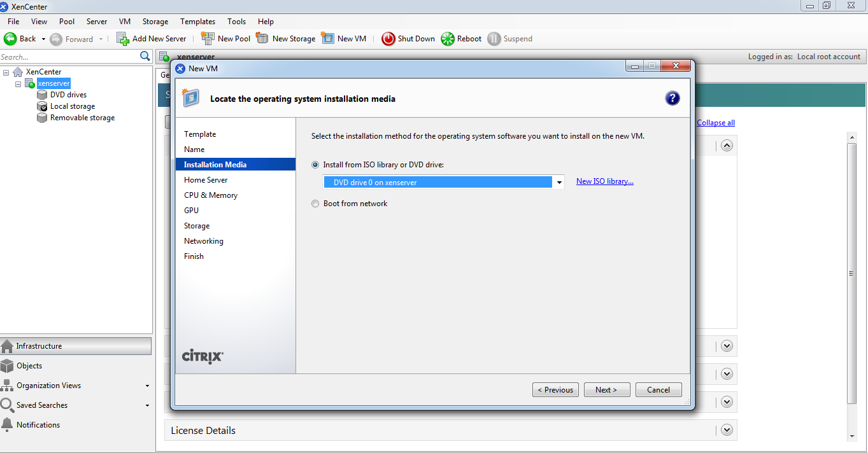Open the Infrastructure navigation view

pos(76,346)
